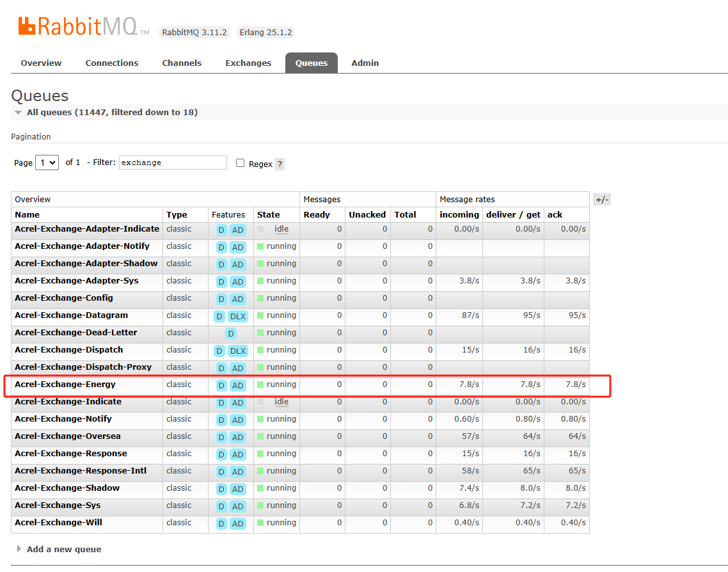
Task: Expand Add a new queue section
Action: [63, 549]
